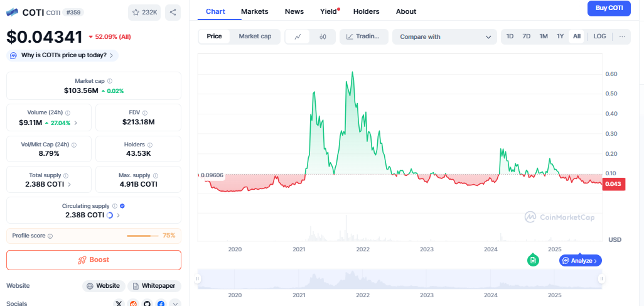Set chart range to 1Y
Image resolution: width=644 pixels, height=306 pixels.
click(561, 36)
